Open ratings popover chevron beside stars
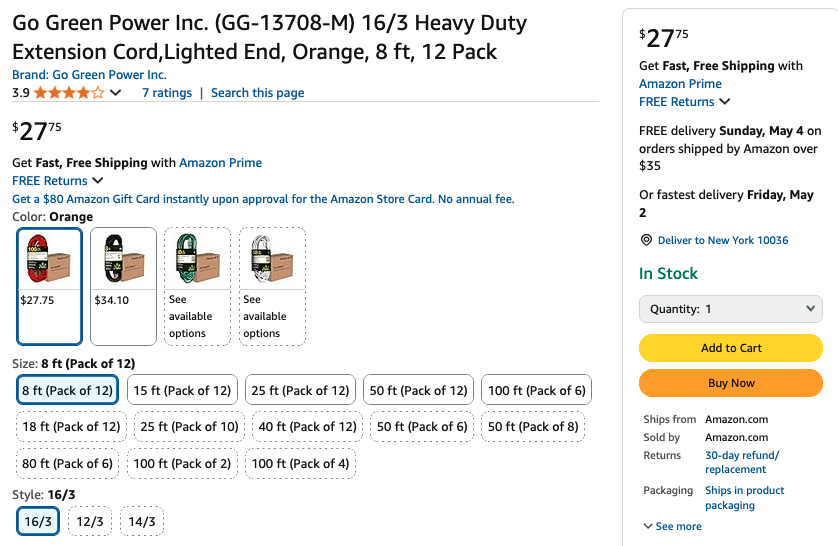 point(116,93)
